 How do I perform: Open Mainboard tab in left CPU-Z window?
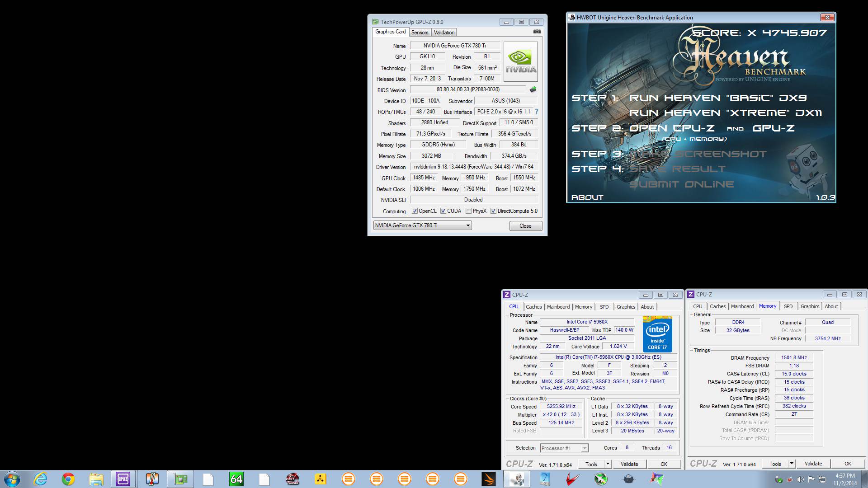tap(558, 307)
